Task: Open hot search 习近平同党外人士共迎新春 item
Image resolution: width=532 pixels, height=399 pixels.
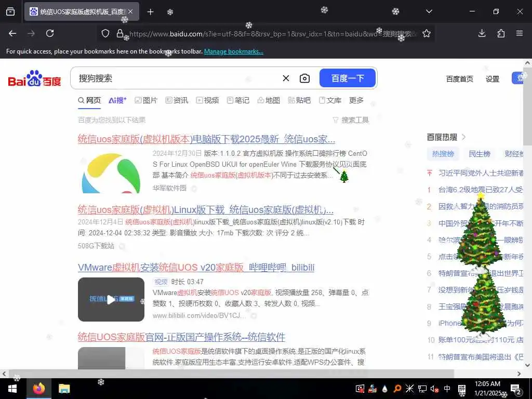Action: pyautogui.click(x=481, y=172)
